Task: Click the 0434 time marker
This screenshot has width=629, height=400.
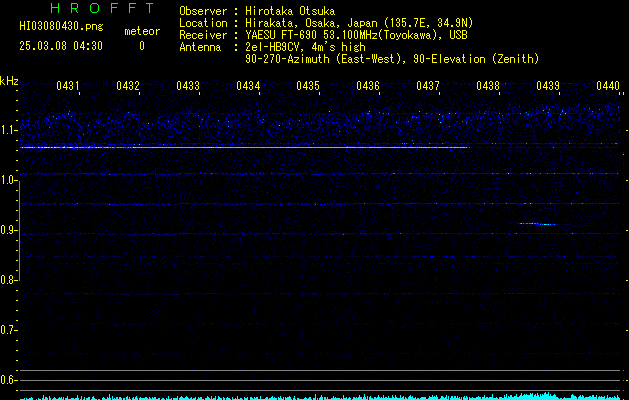Action: (248, 85)
